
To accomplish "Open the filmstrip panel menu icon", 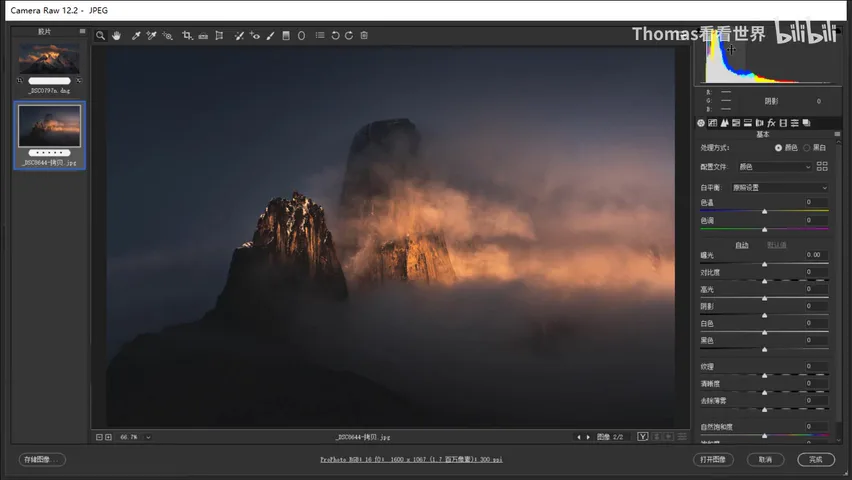I will [x=83, y=32].
